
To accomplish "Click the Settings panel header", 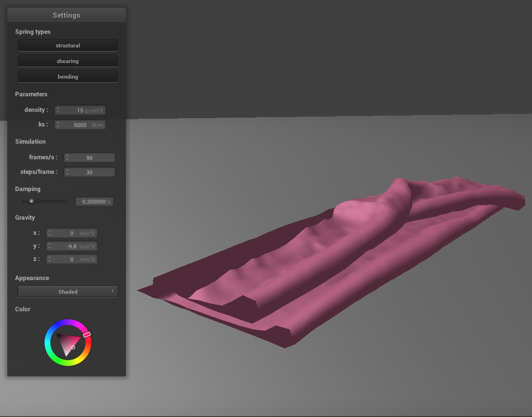I will pos(67,15).
